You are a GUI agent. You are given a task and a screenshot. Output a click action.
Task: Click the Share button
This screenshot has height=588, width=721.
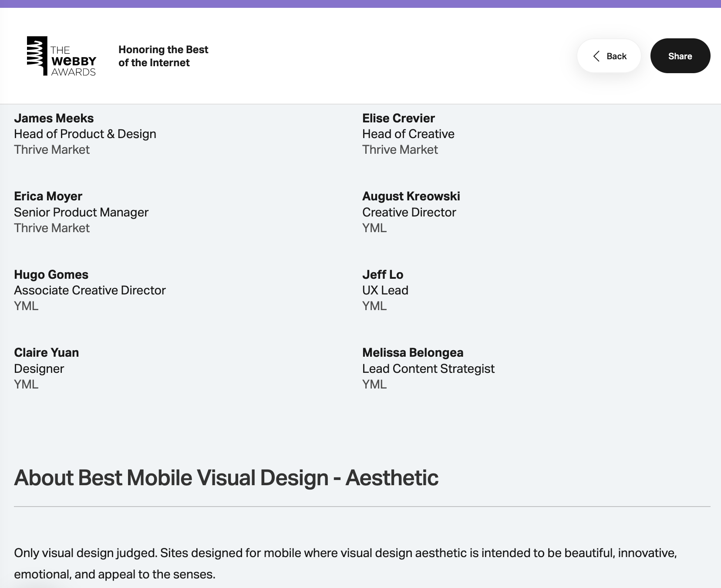(x=680, y=56)
